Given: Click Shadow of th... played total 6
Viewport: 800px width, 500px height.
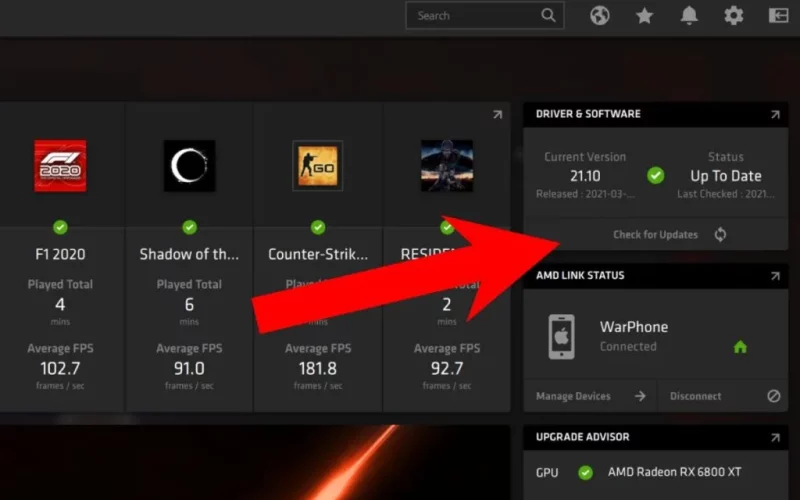Looking at the screenshot, I should (189, 305).
